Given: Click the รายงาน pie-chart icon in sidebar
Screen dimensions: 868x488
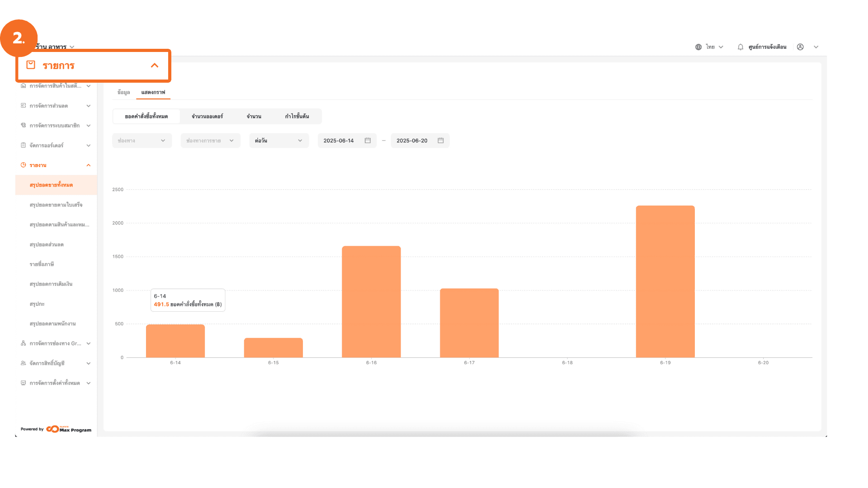Looking at the screenshot, I should (x=24, y=165).
